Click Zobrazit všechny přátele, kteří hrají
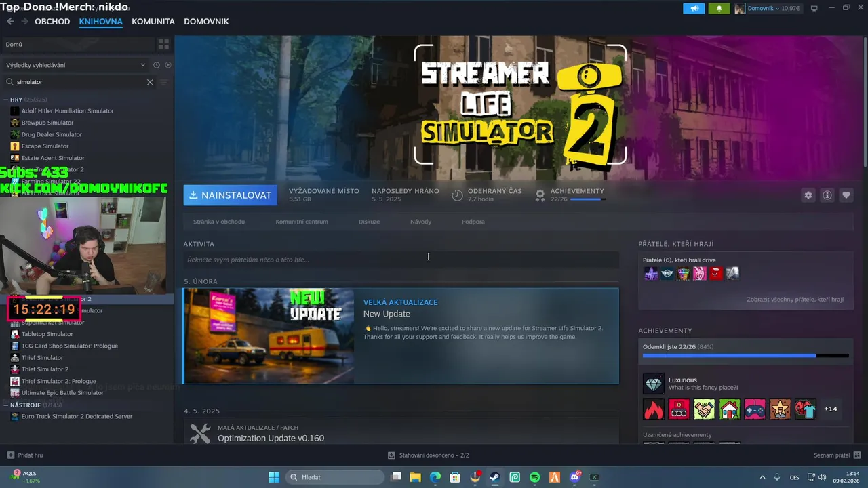The width and height of the screenshot is (868, 488). click(795, 299)
